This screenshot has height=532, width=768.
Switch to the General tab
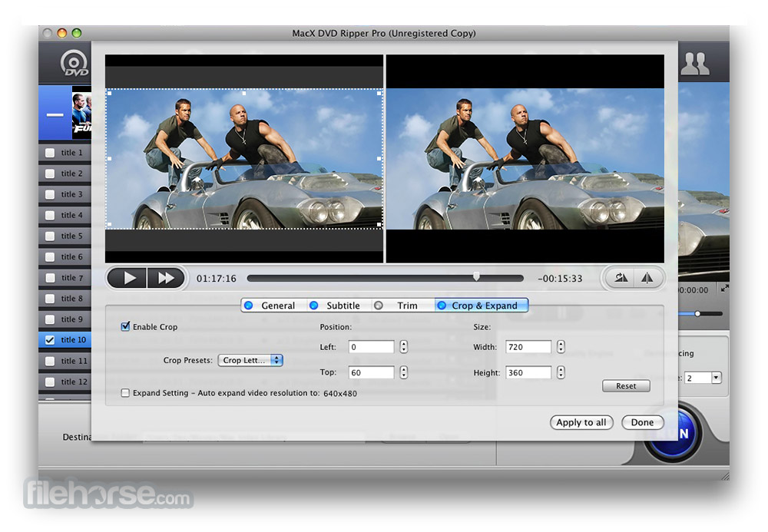point(274,306)
